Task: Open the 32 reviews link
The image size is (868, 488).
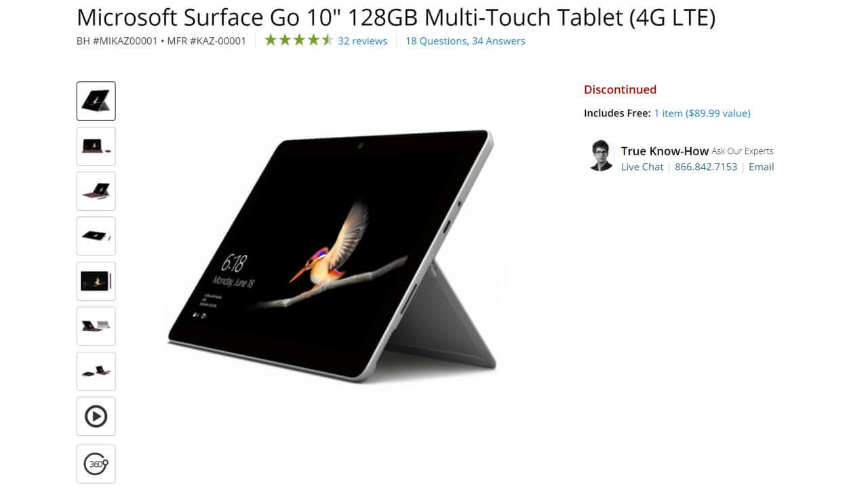Action: point(363,41)
